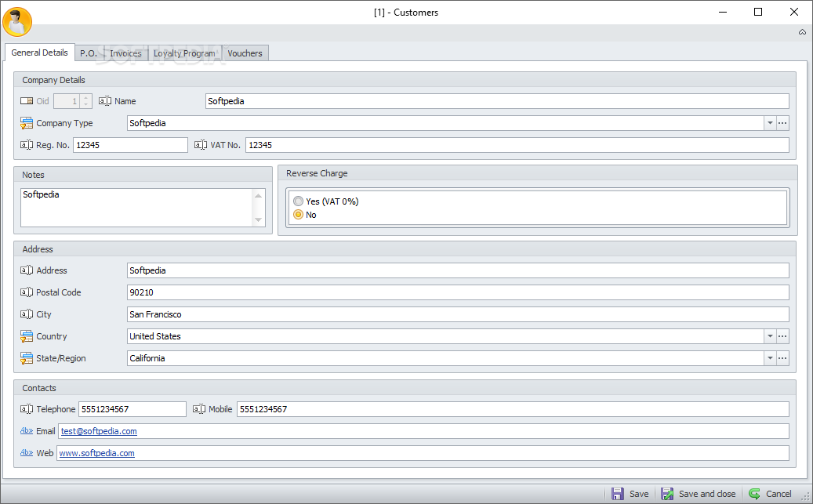
Task: Click the hyperlink icon beside Web
Action: [27, 453]
